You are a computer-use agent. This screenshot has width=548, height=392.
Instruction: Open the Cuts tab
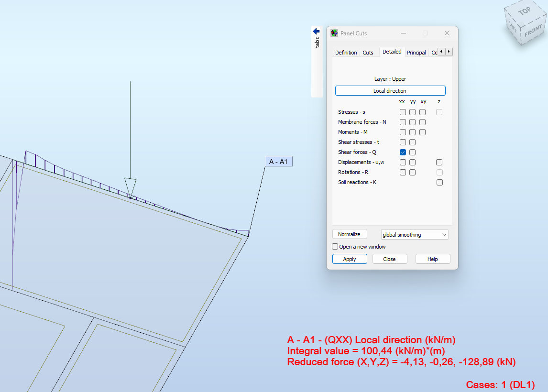(369, 52)
